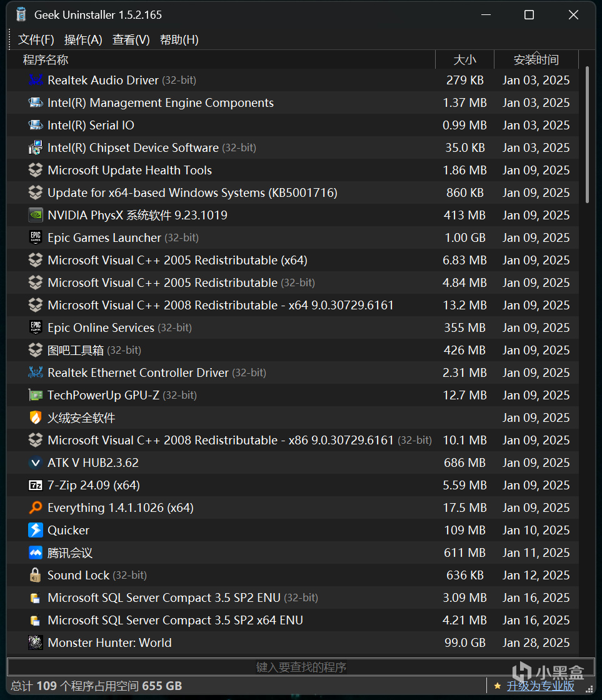602x700 pixels.
Task: Select Everything 1.4.1.1026 (x64) entry
Action: (121, 507)
